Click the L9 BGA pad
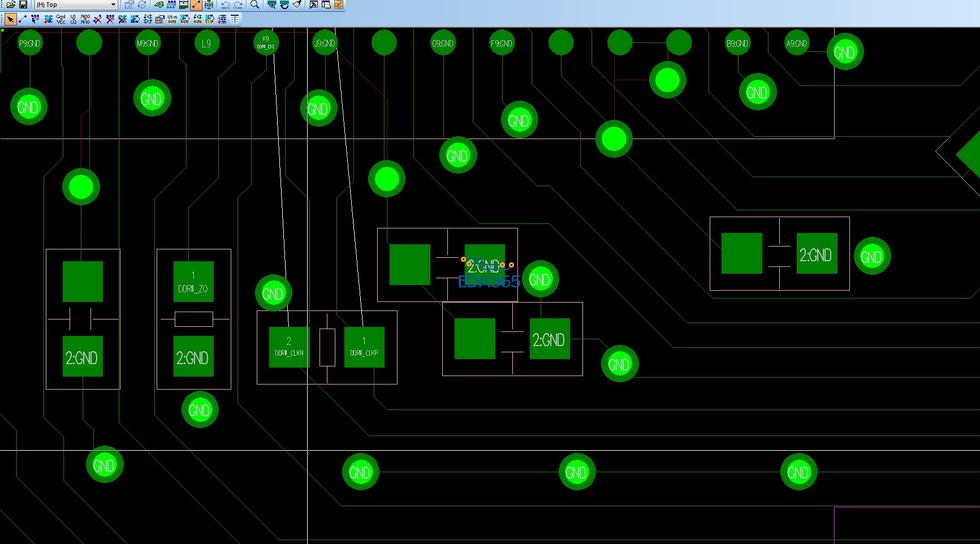 pos(206,43)
